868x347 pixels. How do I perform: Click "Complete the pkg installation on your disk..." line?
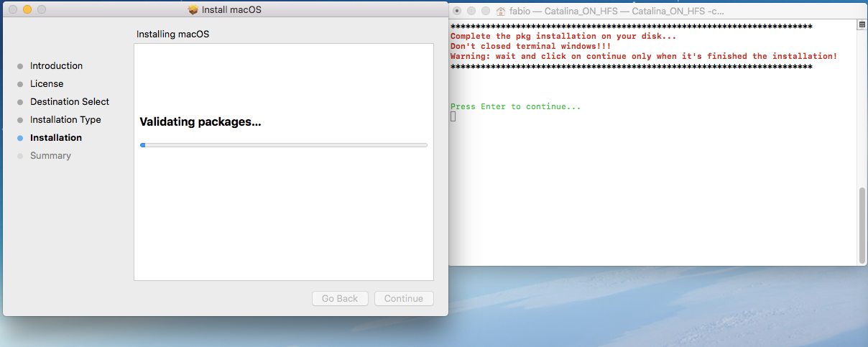coord(563,36)
